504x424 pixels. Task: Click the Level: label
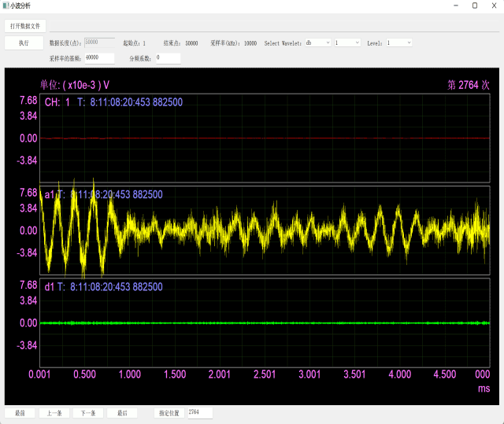click(x=375, y=43)
